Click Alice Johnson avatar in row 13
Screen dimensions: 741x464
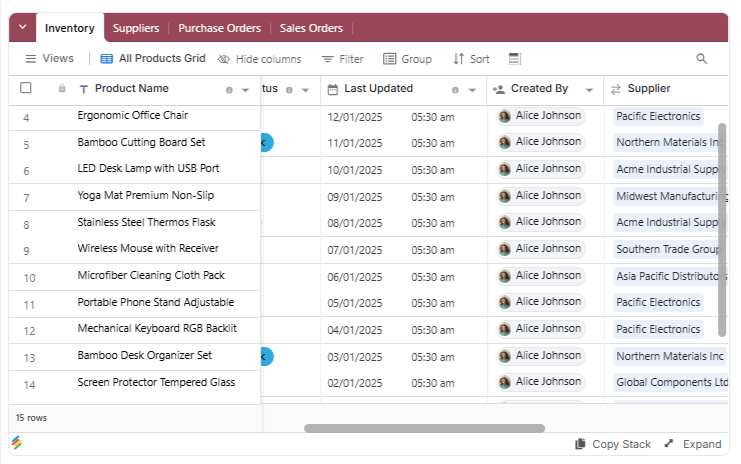[x=505, y=355]
